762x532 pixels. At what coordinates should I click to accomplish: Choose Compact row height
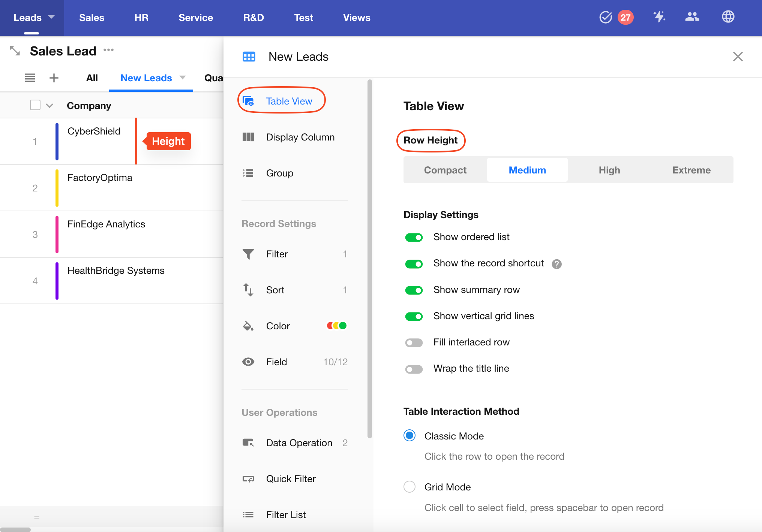[x=445, y=170]
